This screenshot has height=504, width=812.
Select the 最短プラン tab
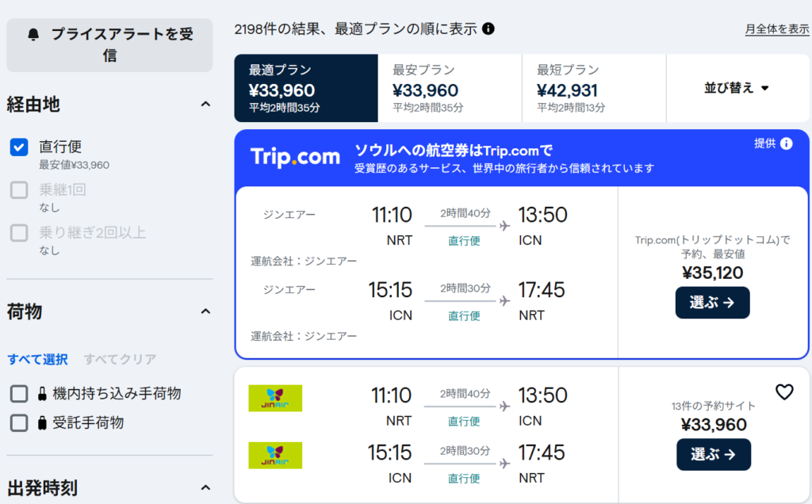[593, 88]
